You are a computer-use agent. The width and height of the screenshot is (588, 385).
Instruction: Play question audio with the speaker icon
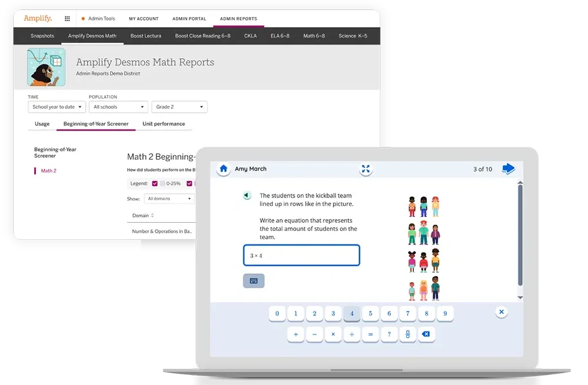[247, 195]
